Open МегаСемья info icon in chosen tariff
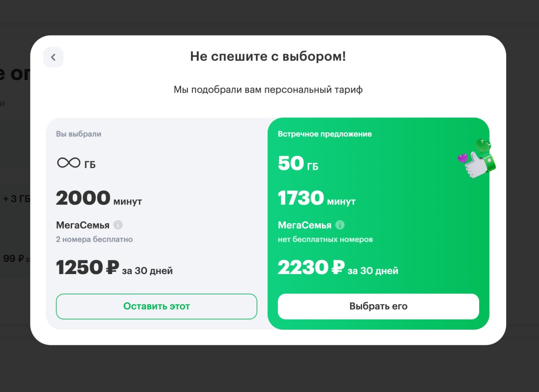Image resolution: width=539 pixels, height=392 pixels. click(x=118, y=225)
